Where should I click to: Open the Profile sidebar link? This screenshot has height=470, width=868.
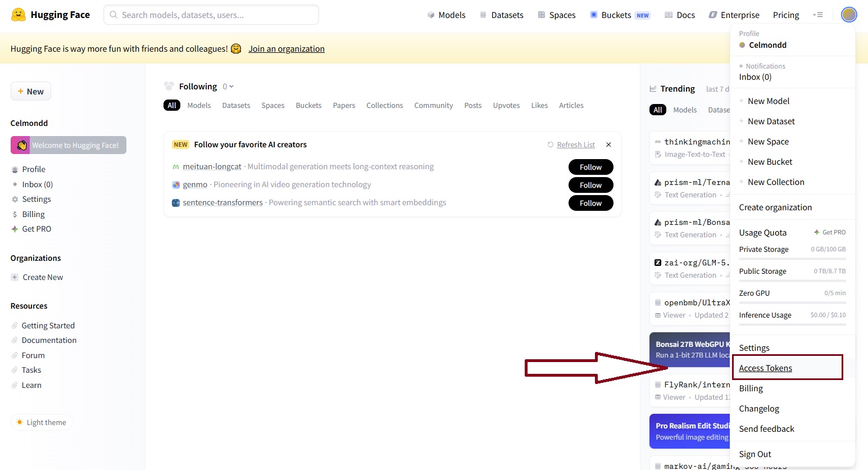[34, 169]
